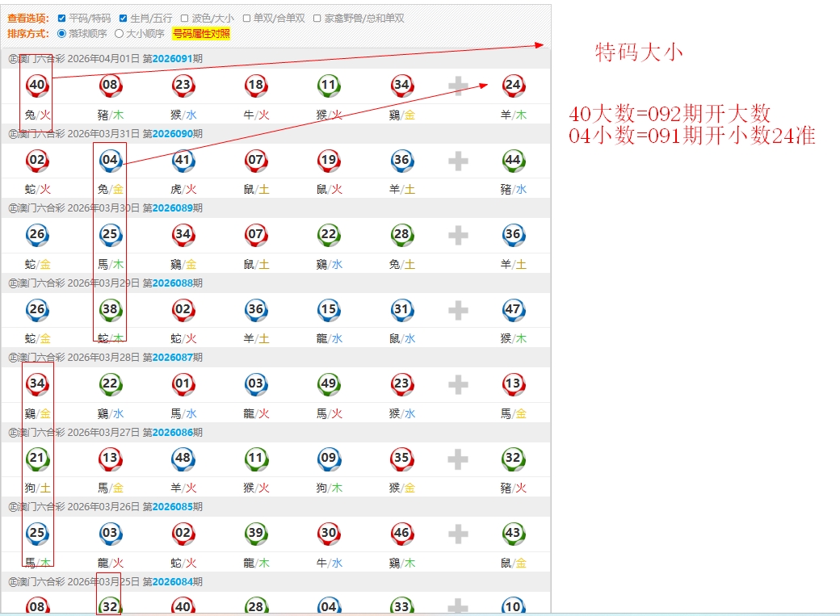Click special number ball 24 in draw 2026091

point(513,85)
